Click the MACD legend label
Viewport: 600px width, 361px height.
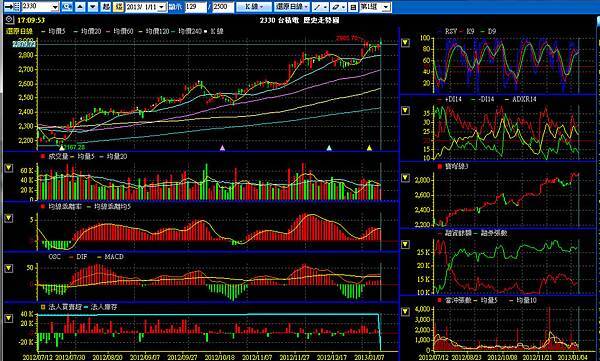[x=114, y=257]
